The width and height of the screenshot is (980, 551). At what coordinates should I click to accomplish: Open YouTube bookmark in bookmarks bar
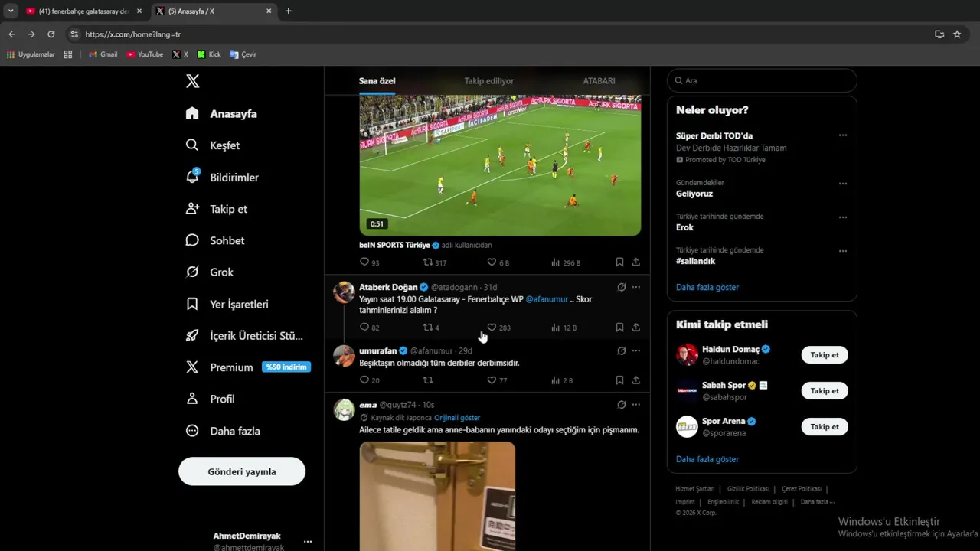tap(145, 54)
